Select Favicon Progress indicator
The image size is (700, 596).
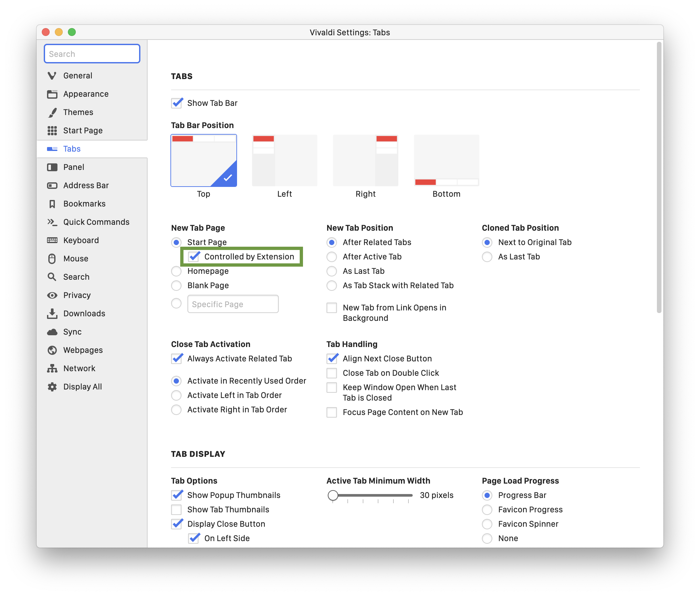tap(487, 509)
